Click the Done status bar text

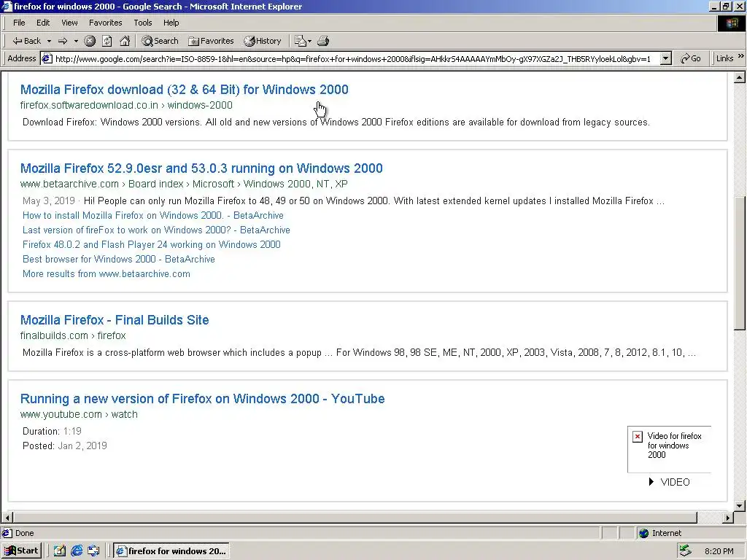[x=24, y=533]
